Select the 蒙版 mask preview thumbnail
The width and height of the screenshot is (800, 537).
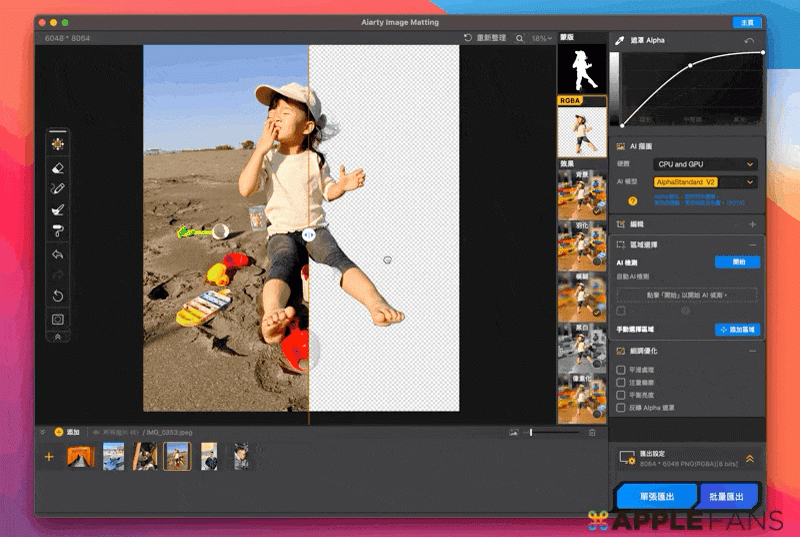(x=581, y=70)
